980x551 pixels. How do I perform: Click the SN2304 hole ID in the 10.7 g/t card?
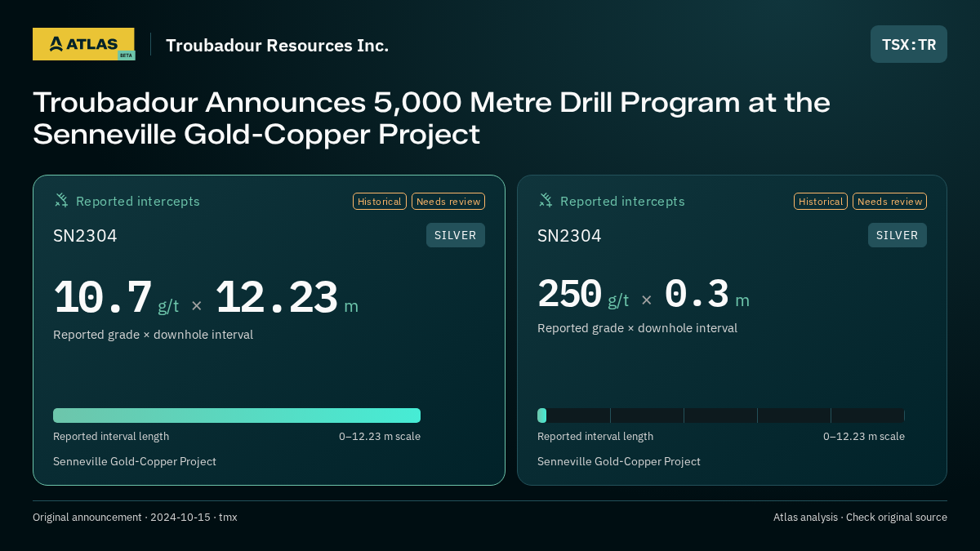click(85, 236)
